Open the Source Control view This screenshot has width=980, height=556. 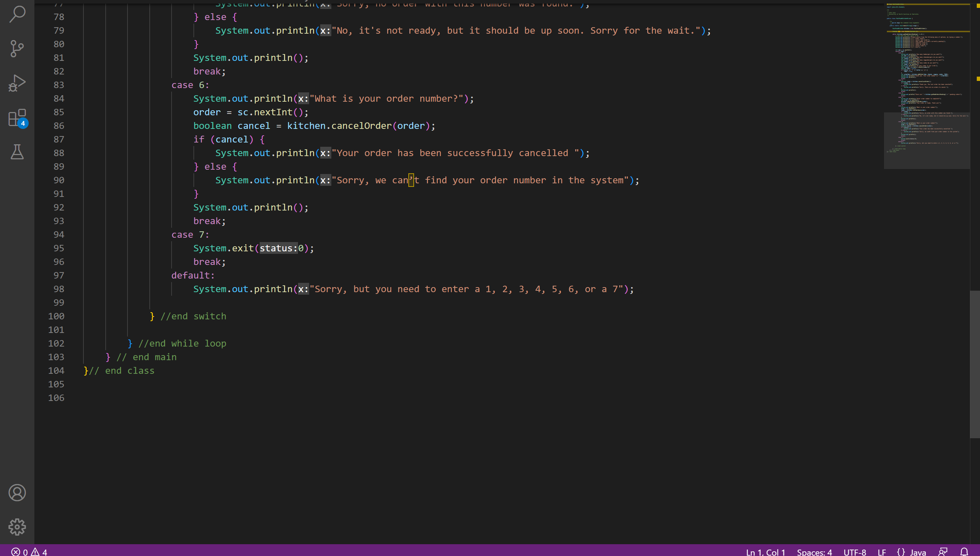[x=17, y=48]
